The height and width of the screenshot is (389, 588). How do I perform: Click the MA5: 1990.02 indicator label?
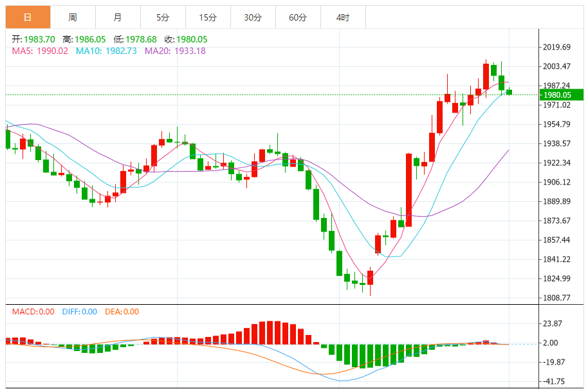(x=40, y=51)
